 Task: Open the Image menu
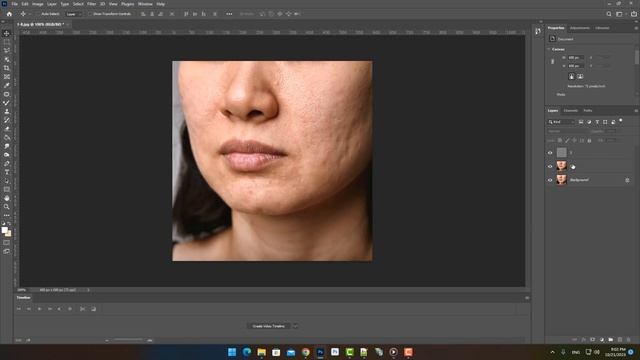click(x=38, y=4)
